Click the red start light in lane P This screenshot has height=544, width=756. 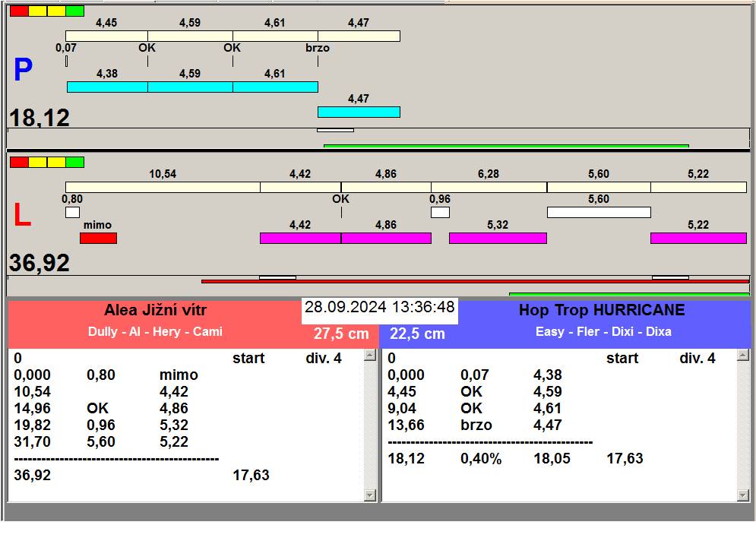(x=19, y=11)
